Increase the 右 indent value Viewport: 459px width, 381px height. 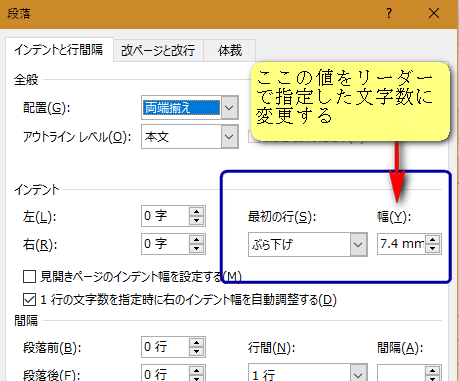tap(196, 240)
